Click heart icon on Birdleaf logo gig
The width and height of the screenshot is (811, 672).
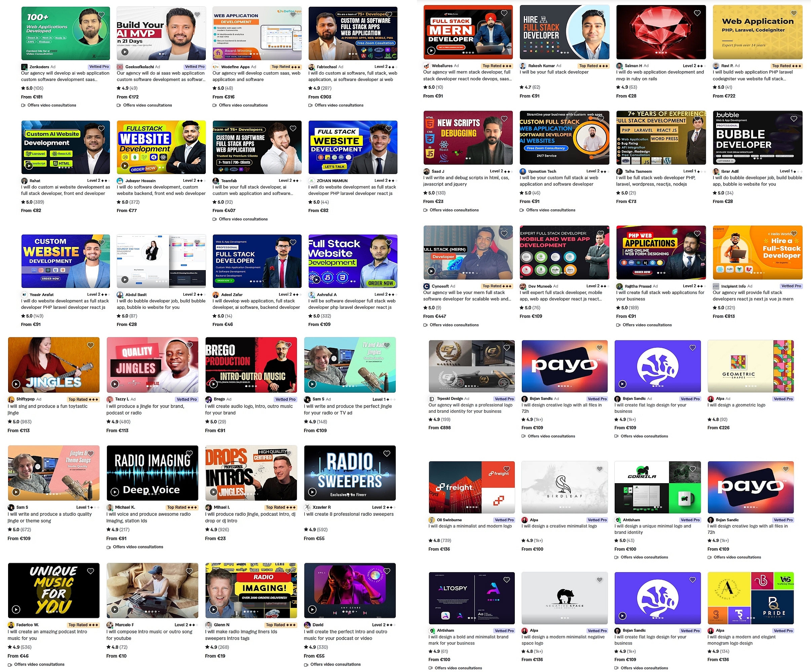pos(600,469)
